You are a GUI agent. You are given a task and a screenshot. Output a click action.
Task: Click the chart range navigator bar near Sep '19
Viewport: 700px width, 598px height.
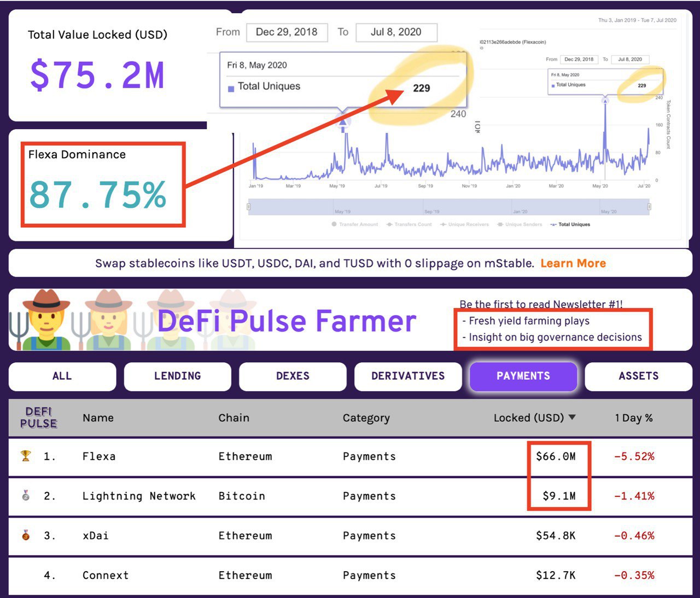tap(432, 207)
